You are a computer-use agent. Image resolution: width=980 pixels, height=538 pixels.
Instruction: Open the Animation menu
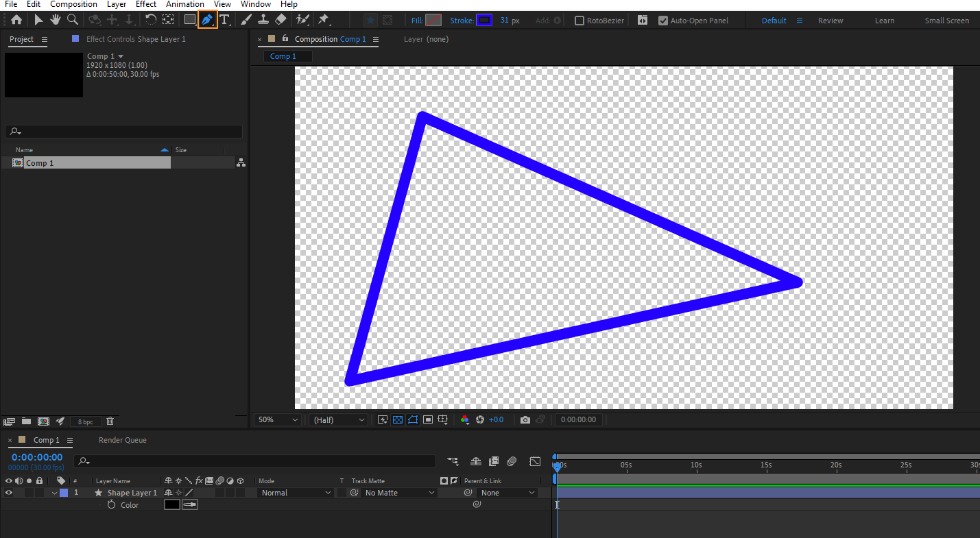(x=184, y=4)
